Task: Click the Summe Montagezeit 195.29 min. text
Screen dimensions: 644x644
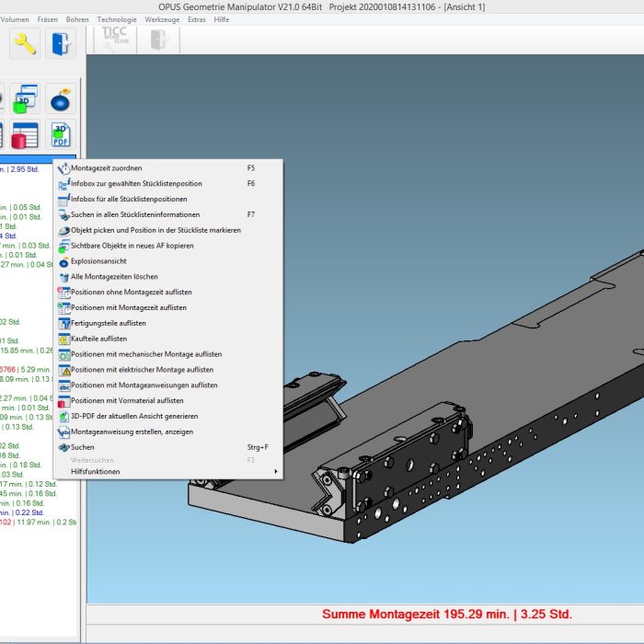Action: pyautogui.click(x=447, y=614)
